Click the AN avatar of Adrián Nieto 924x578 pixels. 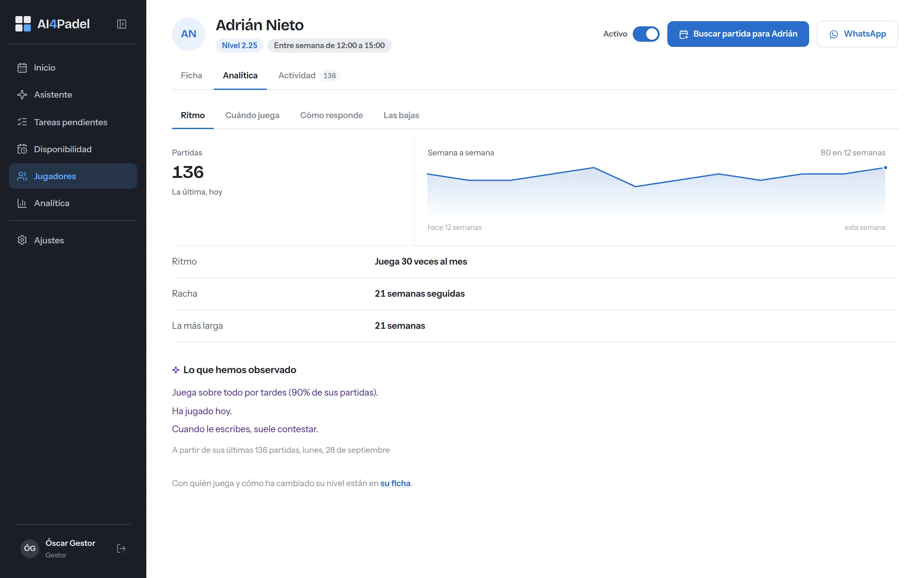click(189, 34)
